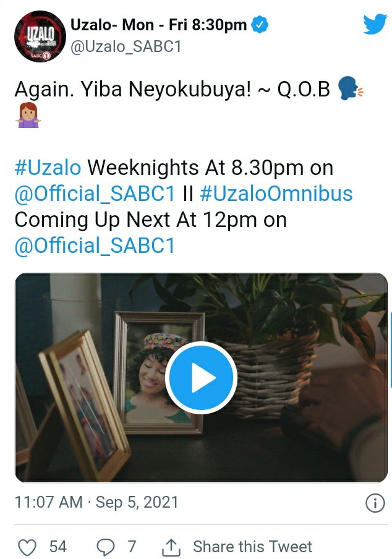This screenshot has height=559, width=392.
Task: Open replies via speech bubble icon
Action: point(106,547)
